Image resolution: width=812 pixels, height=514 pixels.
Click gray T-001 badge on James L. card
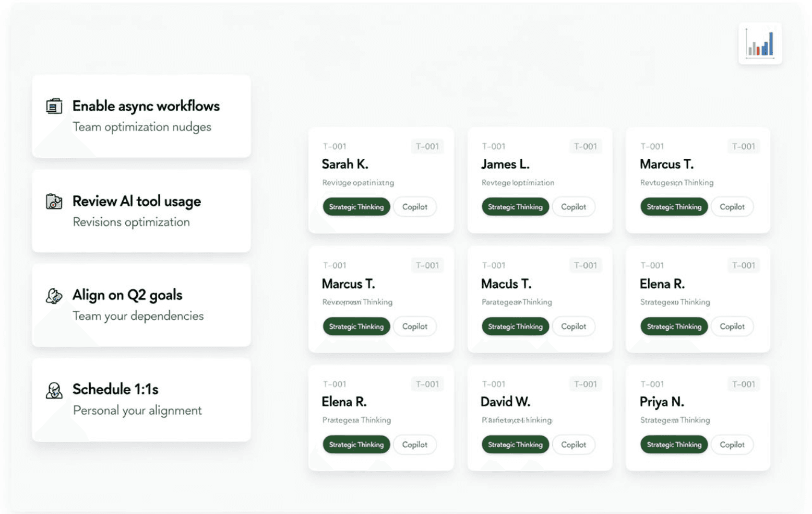click(586, 146)
